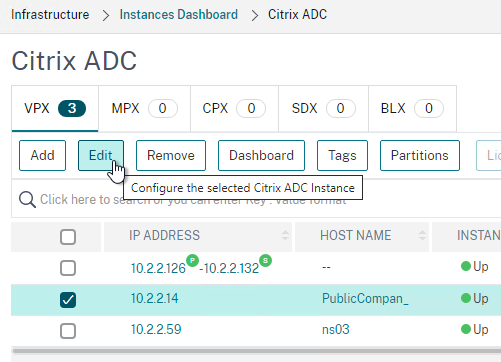This screenshot has height=362, width=501.
Task: Switch to the MPX tab
Action: (144, 108)
